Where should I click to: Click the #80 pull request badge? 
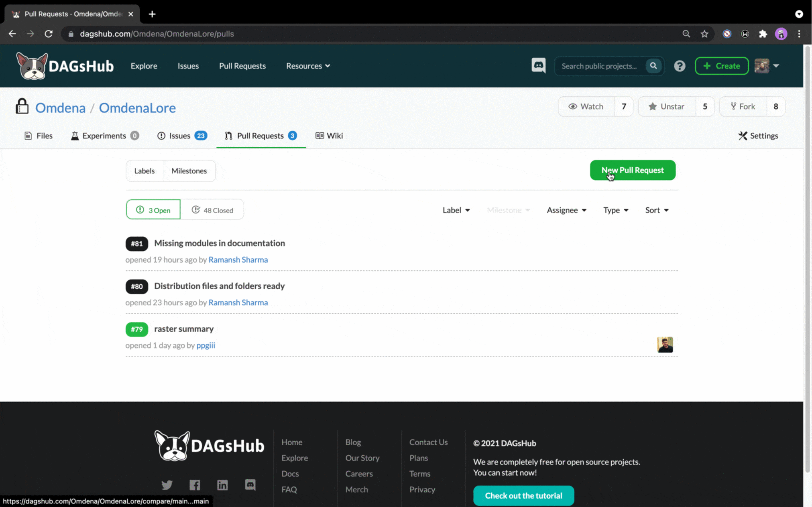pyautogui.click(x=136, y=286)
